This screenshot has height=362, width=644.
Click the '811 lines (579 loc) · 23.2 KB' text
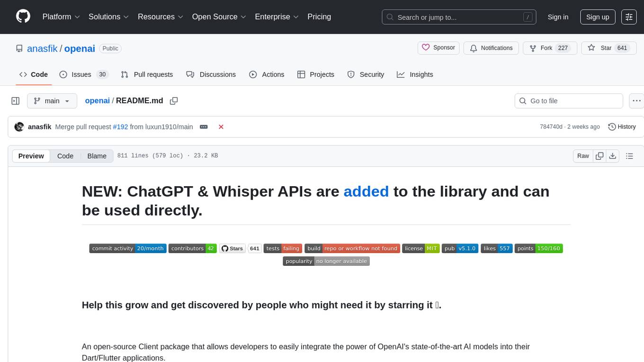168,156
